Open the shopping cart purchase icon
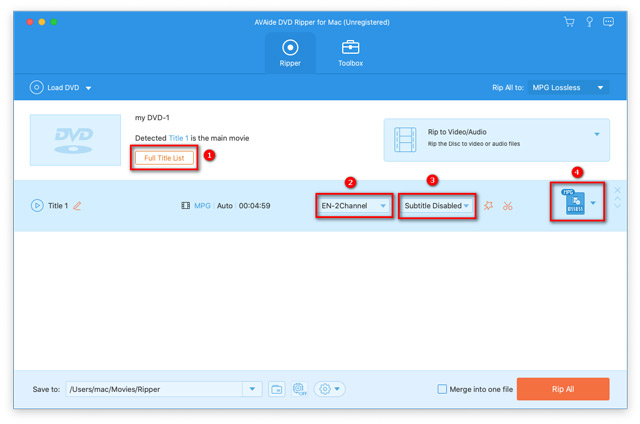 [x=569, y=22]
